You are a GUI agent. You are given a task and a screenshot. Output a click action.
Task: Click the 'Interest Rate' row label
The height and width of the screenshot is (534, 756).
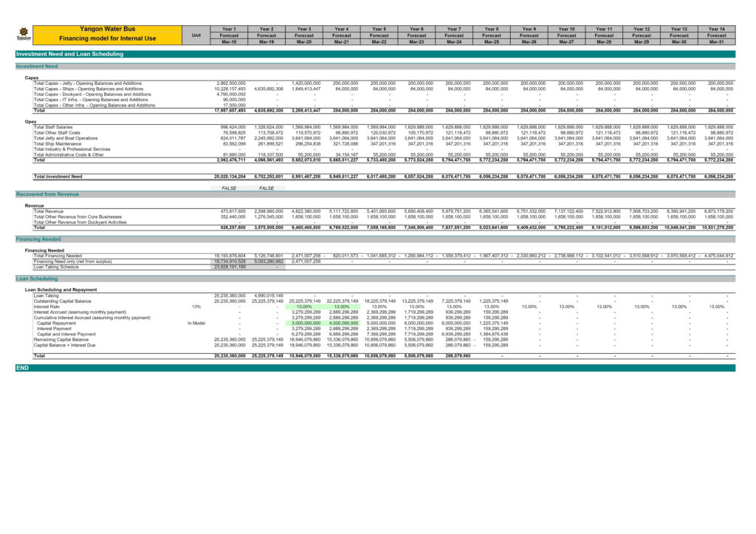47,307
